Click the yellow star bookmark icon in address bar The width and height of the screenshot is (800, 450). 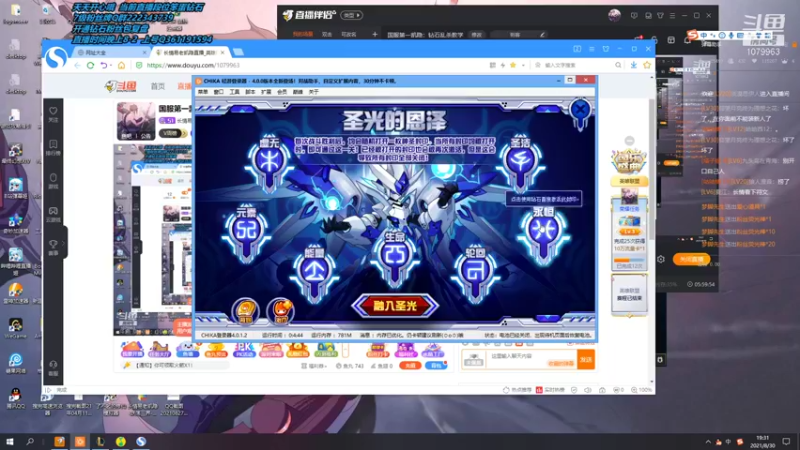(513, 65)
